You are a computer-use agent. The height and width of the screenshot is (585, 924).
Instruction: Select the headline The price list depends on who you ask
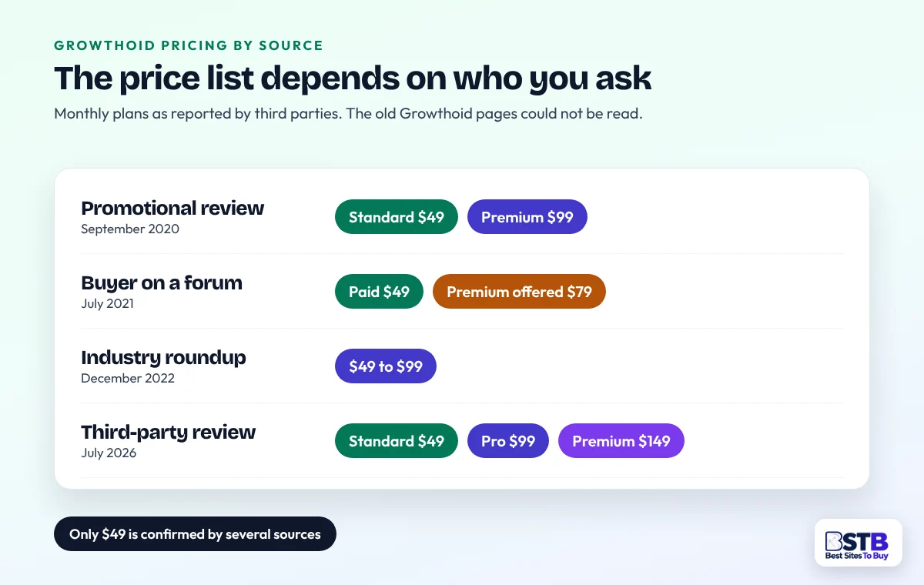tap(353, 78)
